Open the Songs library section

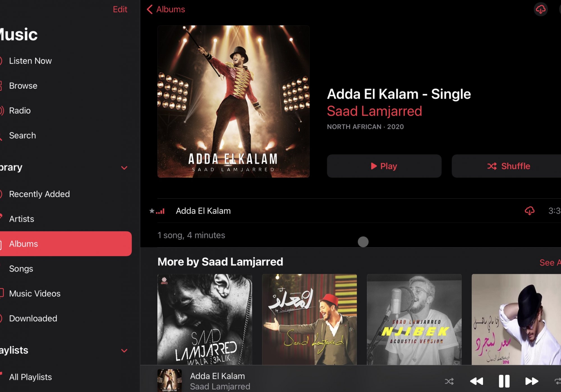(x=21, y=269)
